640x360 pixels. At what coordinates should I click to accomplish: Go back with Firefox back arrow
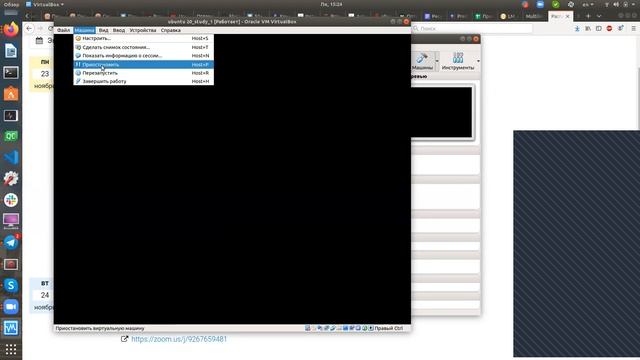pos(29,29)
